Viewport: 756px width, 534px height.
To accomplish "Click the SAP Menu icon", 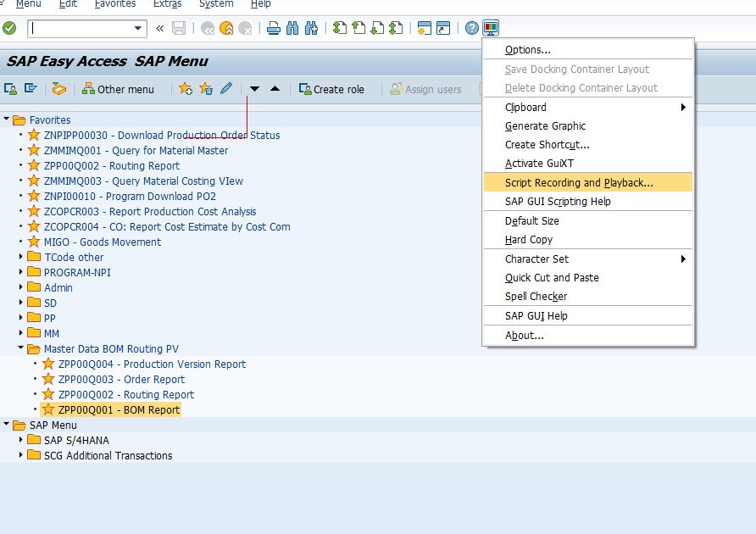I will pyautogui.click(x=31, y=89).
